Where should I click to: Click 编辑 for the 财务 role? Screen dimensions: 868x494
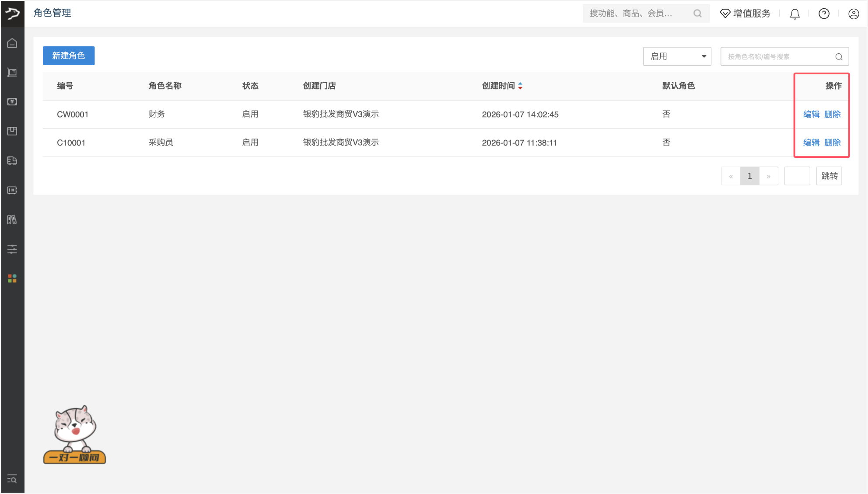(x=811, y=114)
